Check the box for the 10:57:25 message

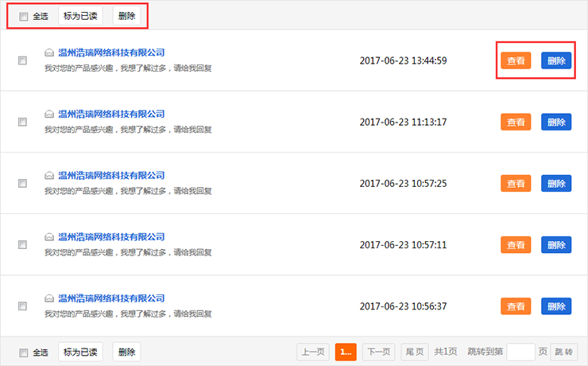[x=22, y=183]
